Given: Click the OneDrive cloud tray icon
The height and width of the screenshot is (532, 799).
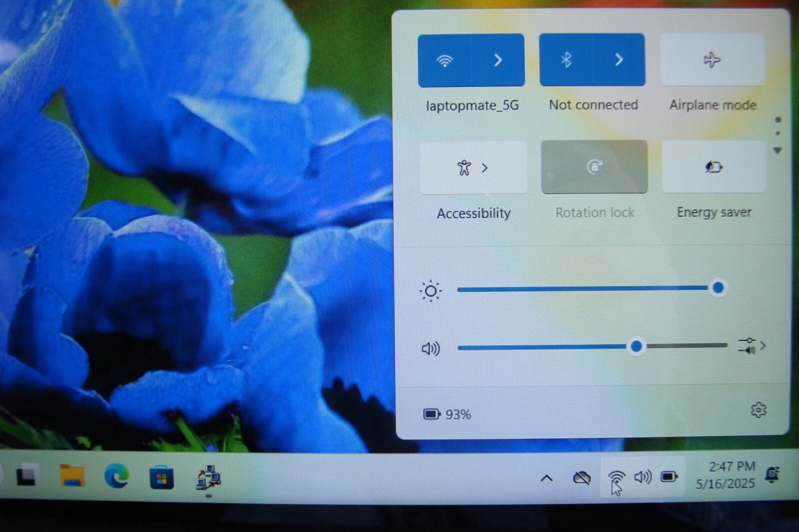Looking at the screenshot, I should click(x=581, y=478).
